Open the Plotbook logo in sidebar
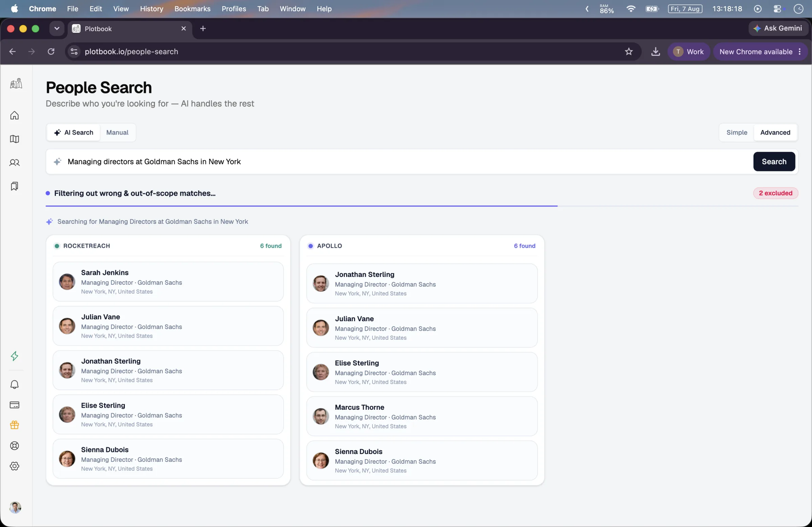The height and width of the screenshot is (527, 812). (16, 83)
